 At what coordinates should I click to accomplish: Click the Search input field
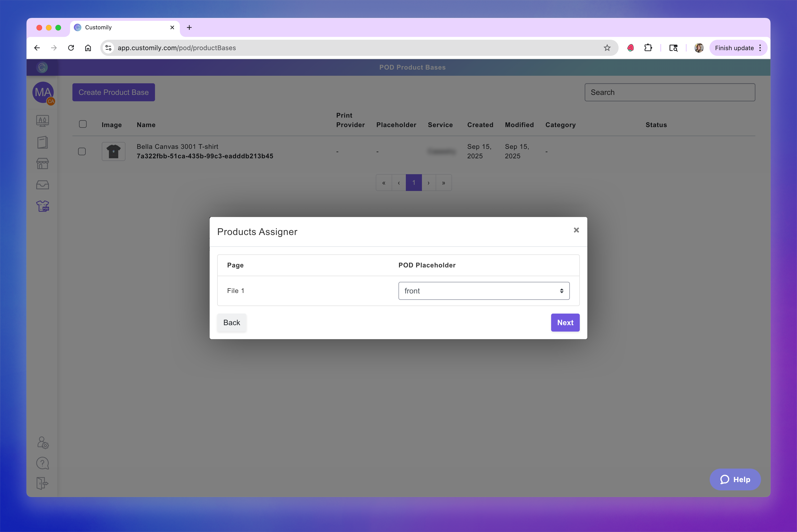tap(669, 92)
